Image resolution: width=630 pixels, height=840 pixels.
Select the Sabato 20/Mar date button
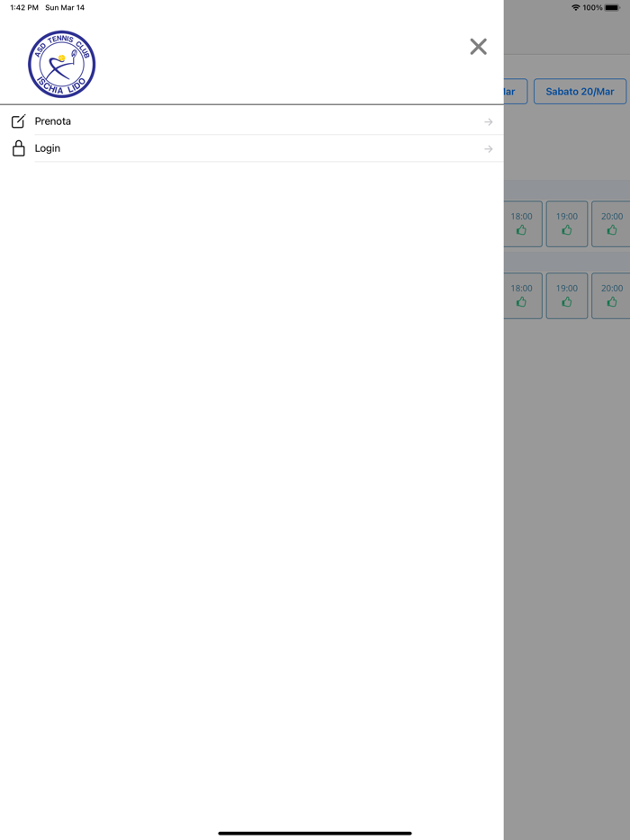pyautogui.click(x=580, y=92)
